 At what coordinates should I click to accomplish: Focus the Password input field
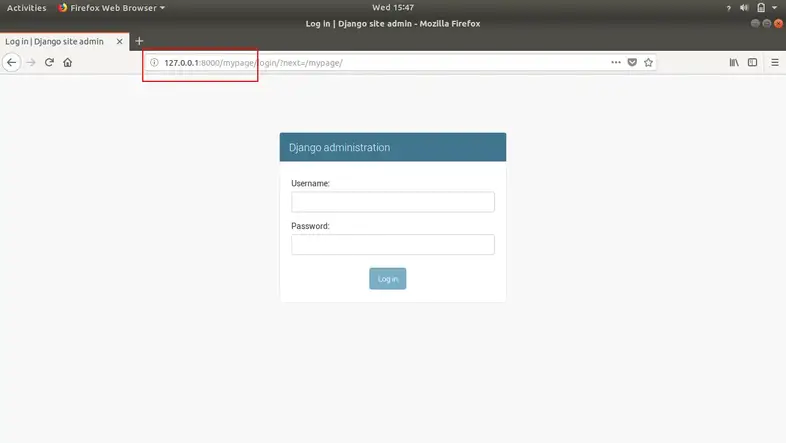pos(392,245)
